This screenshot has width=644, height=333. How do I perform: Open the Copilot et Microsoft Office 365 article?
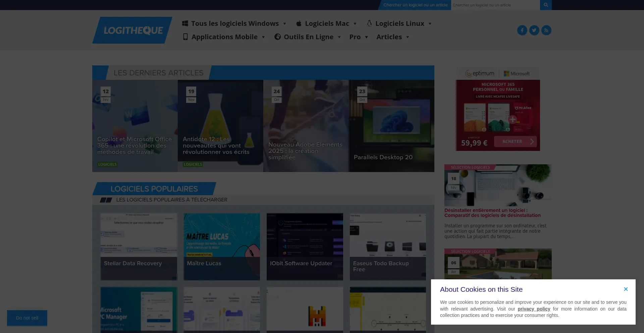pos(135,126)
